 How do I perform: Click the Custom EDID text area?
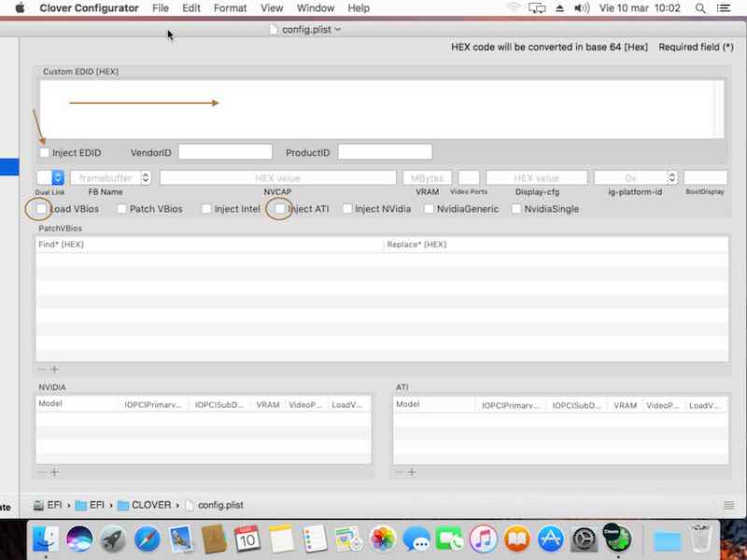point(382,109)
